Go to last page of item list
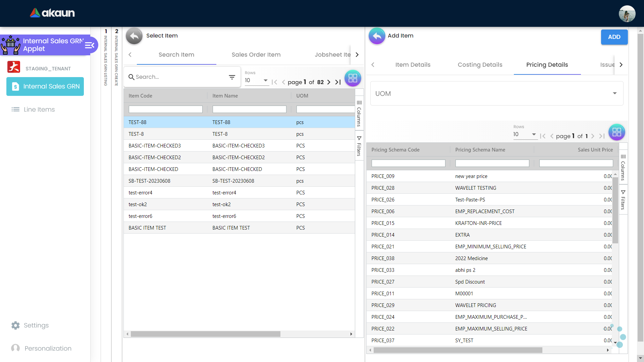 click(x=338, y=82)
